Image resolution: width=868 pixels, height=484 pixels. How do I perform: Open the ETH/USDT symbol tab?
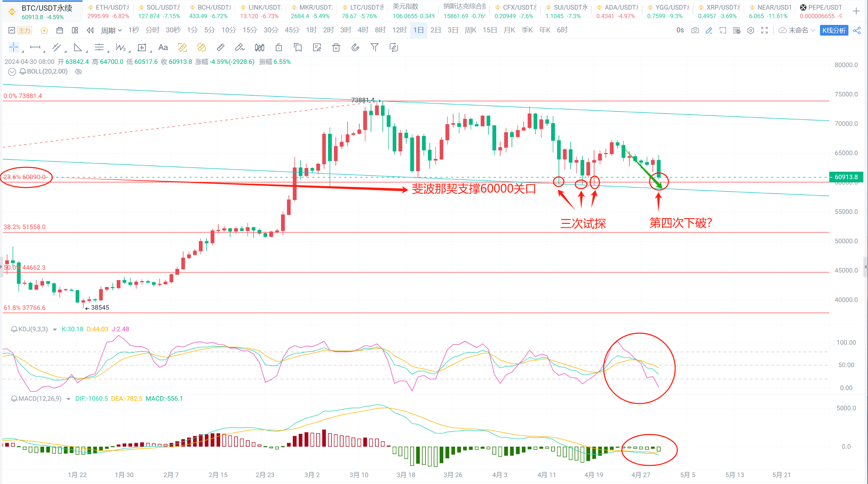coord(108,11)
